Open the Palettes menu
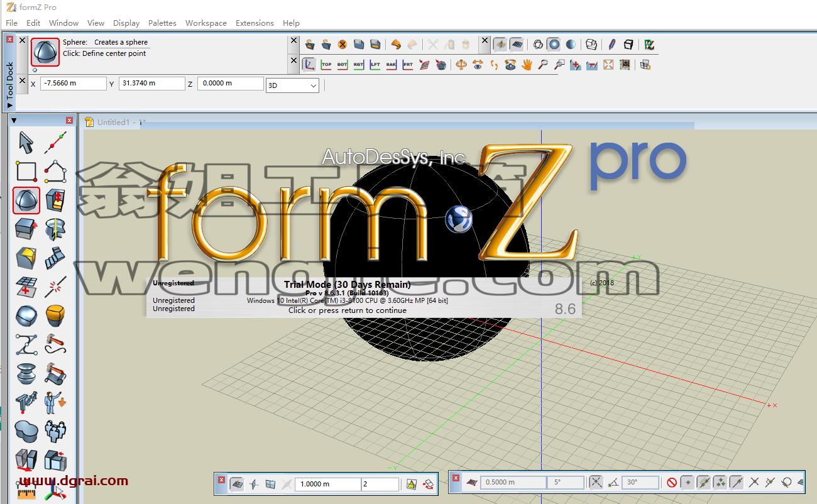The width and height of the screenshot is (817, 504). click(162, 23)
